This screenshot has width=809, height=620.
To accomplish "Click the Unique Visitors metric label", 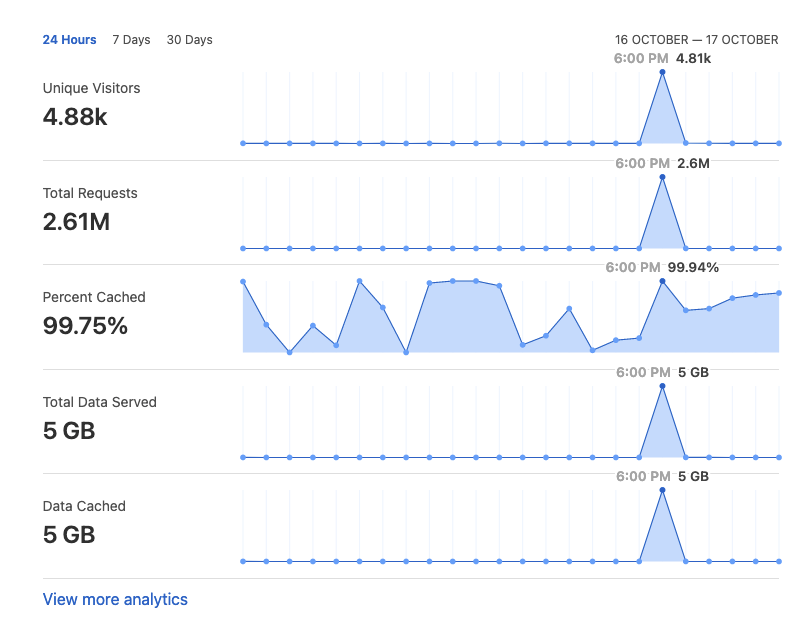I will pos(91,88).
